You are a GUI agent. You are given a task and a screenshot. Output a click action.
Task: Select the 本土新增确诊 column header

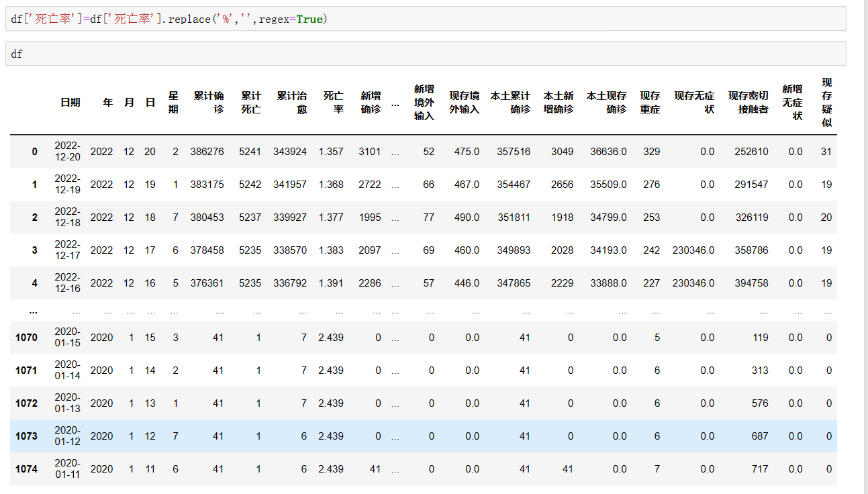[x=559, y=102]
